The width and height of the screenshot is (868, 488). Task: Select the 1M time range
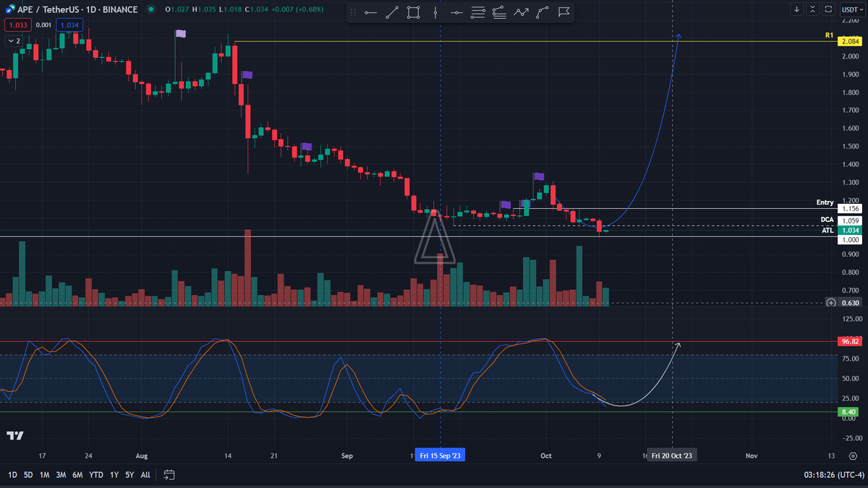click(44, 475)
